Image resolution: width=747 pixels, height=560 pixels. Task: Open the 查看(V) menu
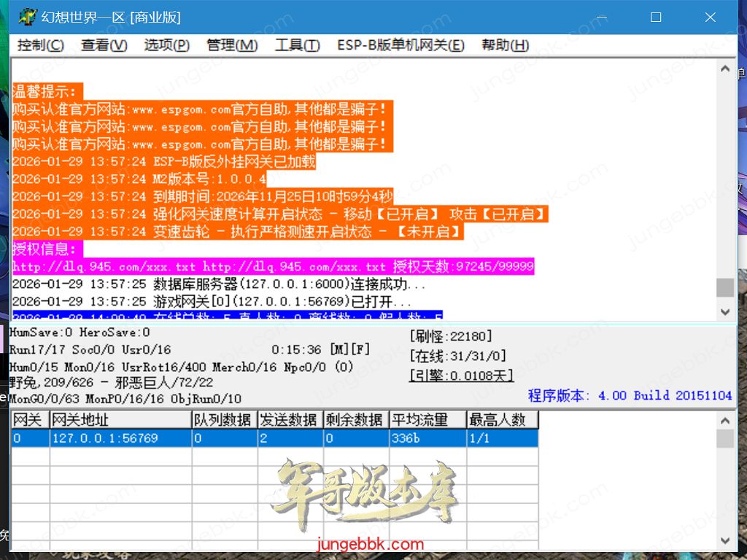click(104, 45)
